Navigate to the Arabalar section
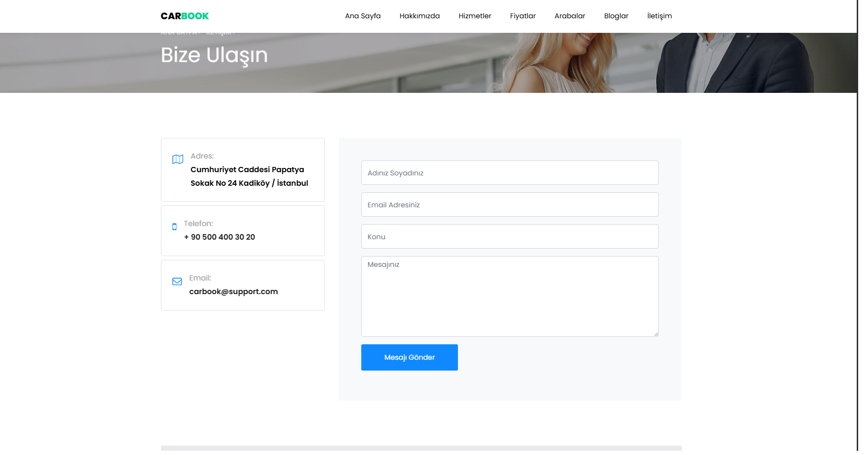This screenshot has height=455, width=868. pos(570,15)
